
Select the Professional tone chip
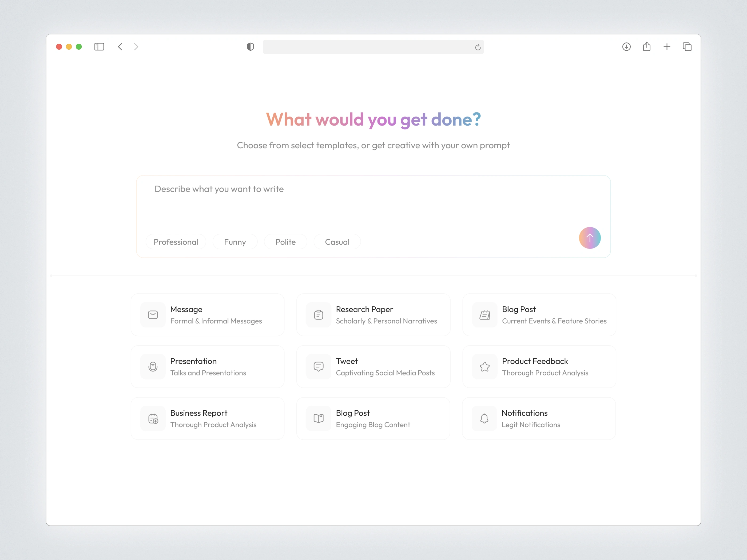point(176,242)
